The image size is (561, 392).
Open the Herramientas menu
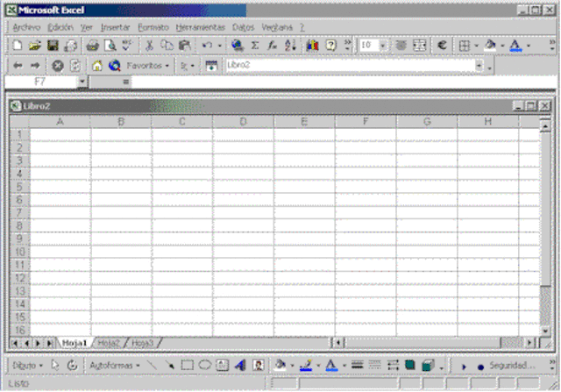(x=201, y=27)
